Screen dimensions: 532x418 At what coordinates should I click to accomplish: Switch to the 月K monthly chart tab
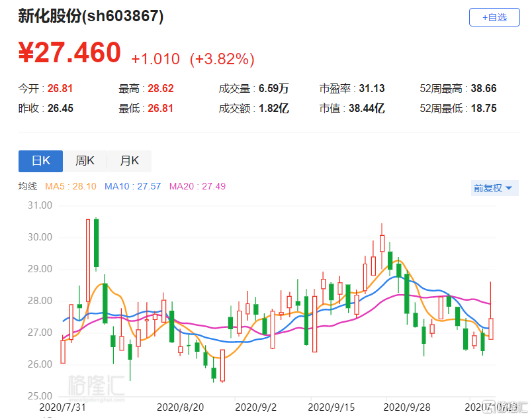[129, 161]
